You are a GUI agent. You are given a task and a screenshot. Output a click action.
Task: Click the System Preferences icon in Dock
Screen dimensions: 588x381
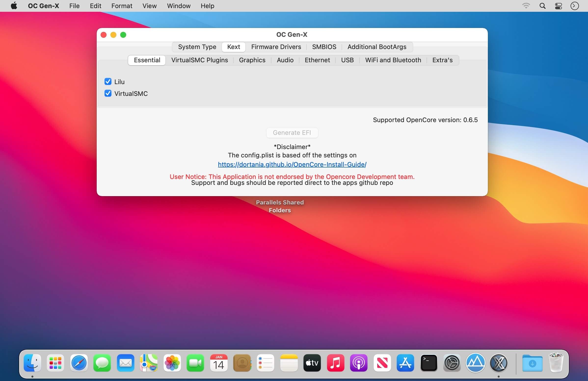[x=452, y=363]
